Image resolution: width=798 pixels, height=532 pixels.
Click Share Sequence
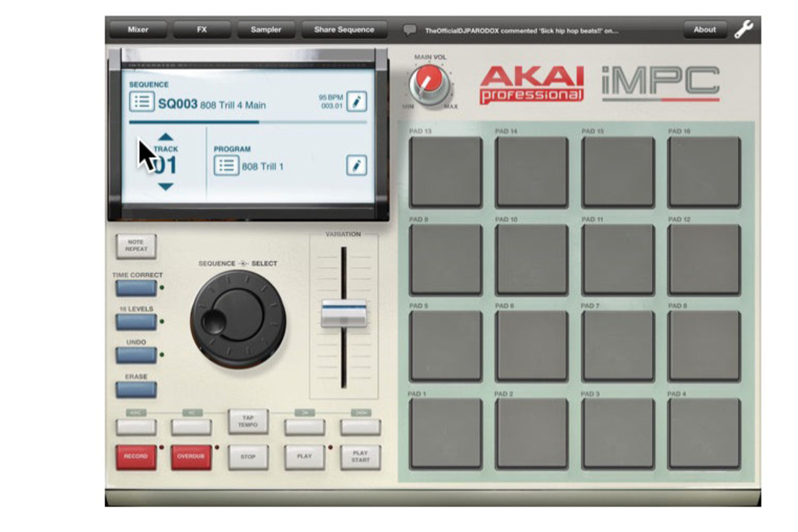pyautogui.click(x=344, y=29)
